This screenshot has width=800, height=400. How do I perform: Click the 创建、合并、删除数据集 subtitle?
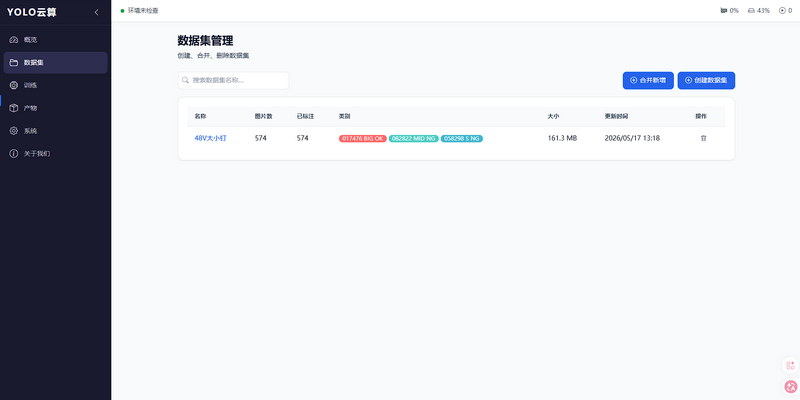click(213, 56)
